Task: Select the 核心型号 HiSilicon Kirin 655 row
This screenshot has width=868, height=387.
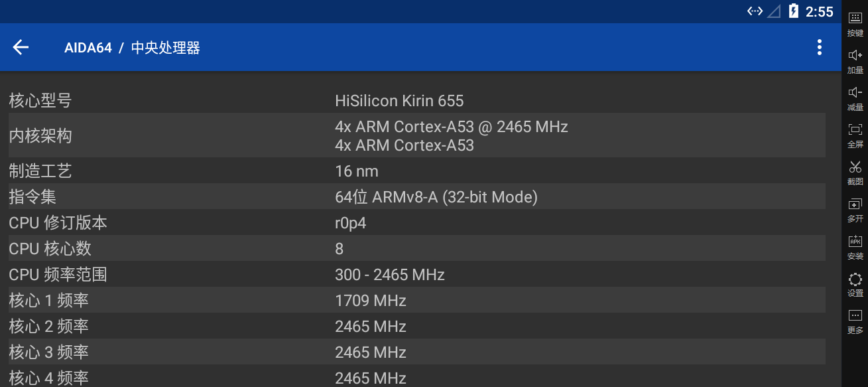Action: click(416, 100)
